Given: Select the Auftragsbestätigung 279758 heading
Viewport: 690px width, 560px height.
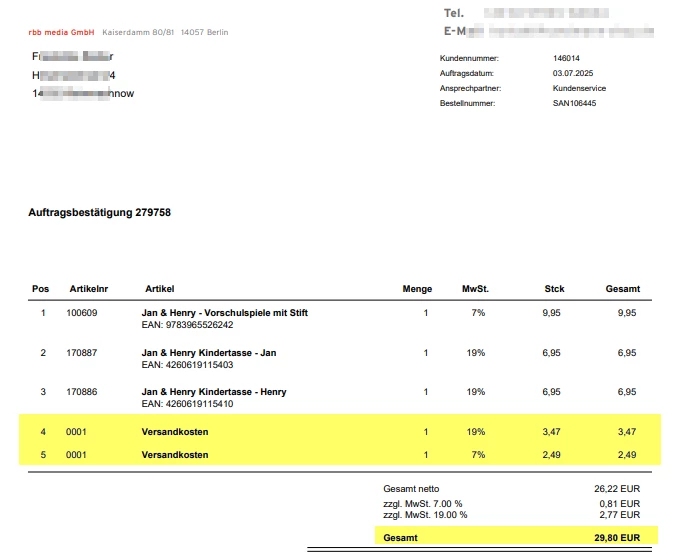Looking at the screenshot, I should click(99, 212).
